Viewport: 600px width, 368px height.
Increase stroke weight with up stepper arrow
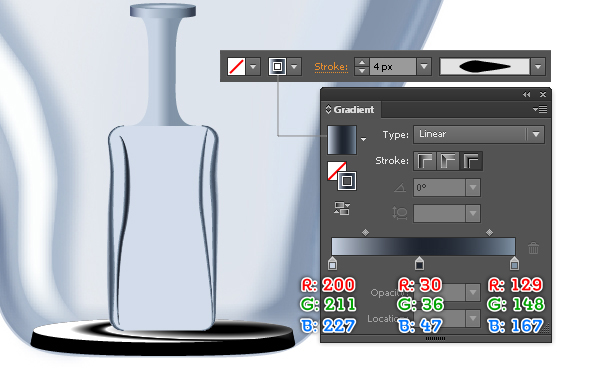(362, 62)
